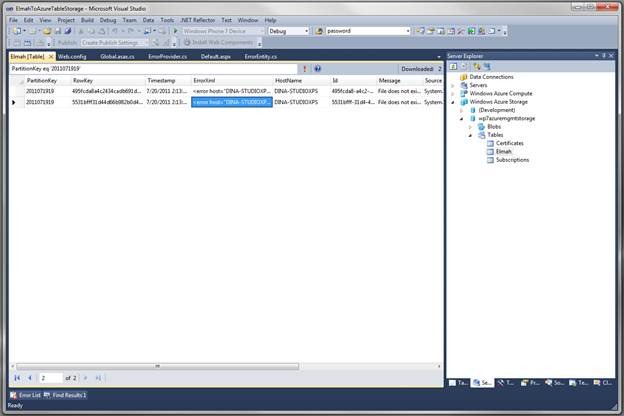The height and width of the screenshot is (416, 624).
Task: Switch to the ErrorEntity.cs tab
Action: pyautogui.click(x=261, y=57)
